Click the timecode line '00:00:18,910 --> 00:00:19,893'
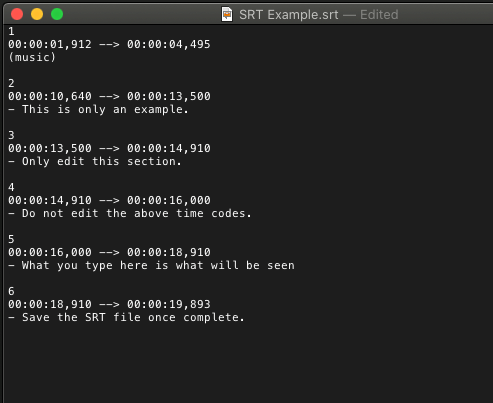 tap(109, 304)
